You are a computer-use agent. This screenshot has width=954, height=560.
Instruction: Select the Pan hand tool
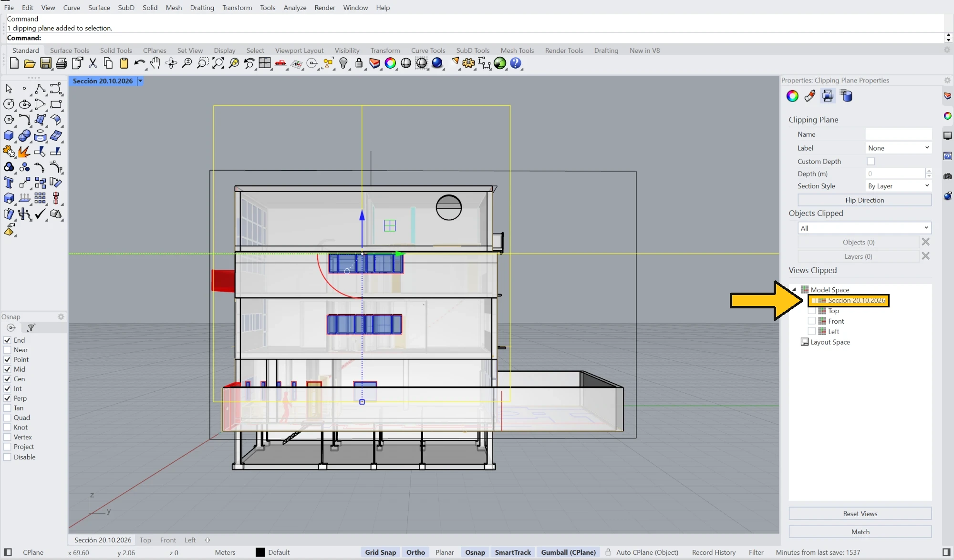[155, 63]
